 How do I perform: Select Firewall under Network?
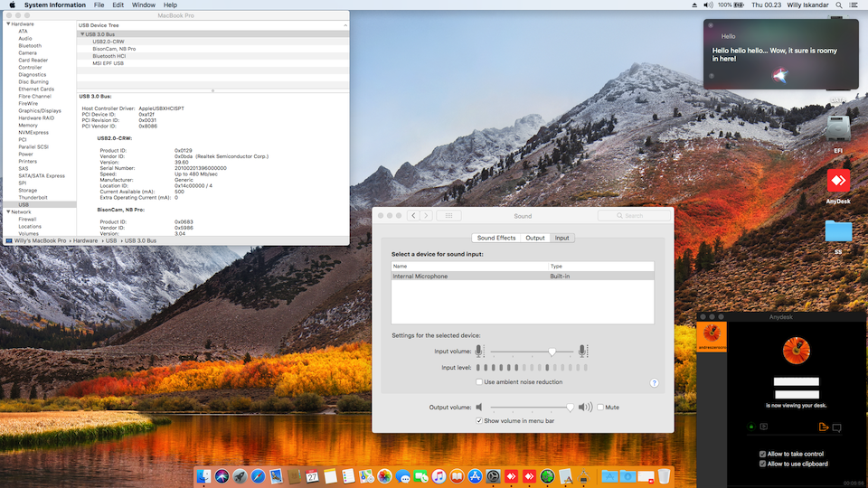click(27, 219)
